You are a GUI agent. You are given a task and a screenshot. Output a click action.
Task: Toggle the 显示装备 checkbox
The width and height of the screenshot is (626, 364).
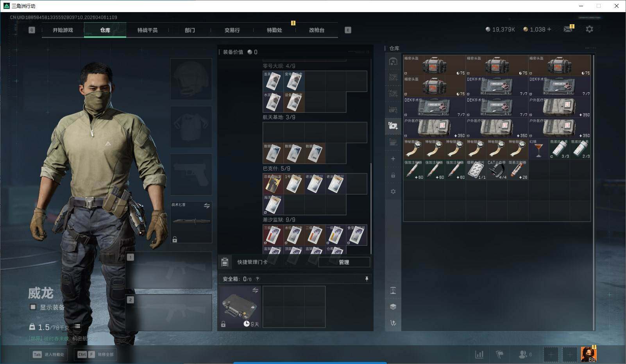point(33,307)
